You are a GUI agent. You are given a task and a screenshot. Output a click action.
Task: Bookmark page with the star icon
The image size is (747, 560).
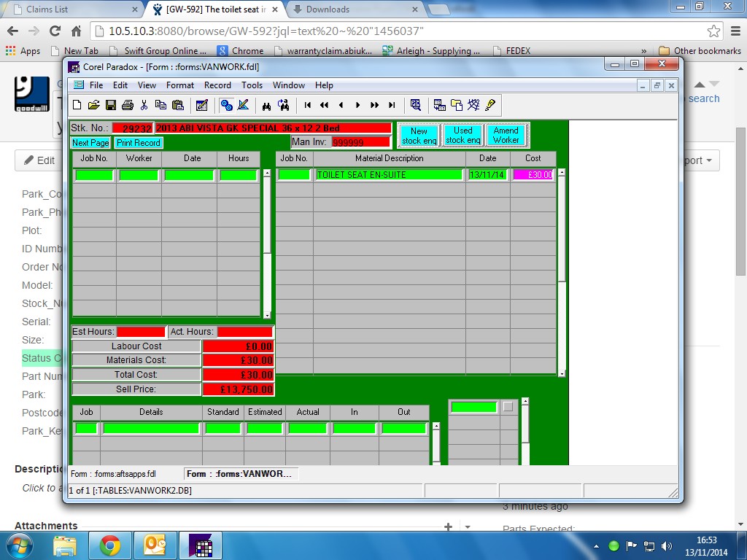(713, 31)
